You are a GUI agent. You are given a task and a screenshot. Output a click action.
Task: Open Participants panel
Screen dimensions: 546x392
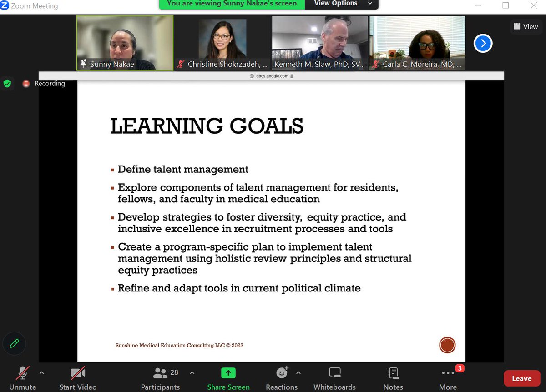(x=160, y=378)
